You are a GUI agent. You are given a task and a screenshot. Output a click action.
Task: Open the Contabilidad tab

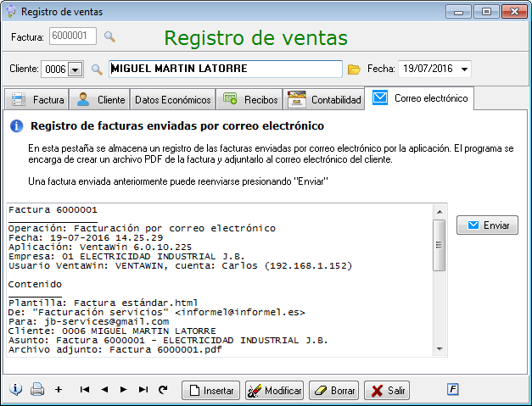tap(323, 100)
